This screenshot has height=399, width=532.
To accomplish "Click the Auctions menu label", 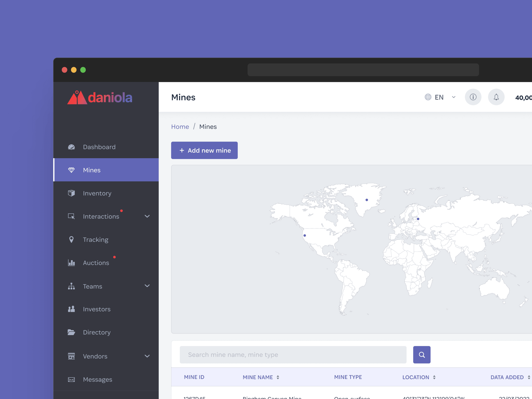I will 96,263.
